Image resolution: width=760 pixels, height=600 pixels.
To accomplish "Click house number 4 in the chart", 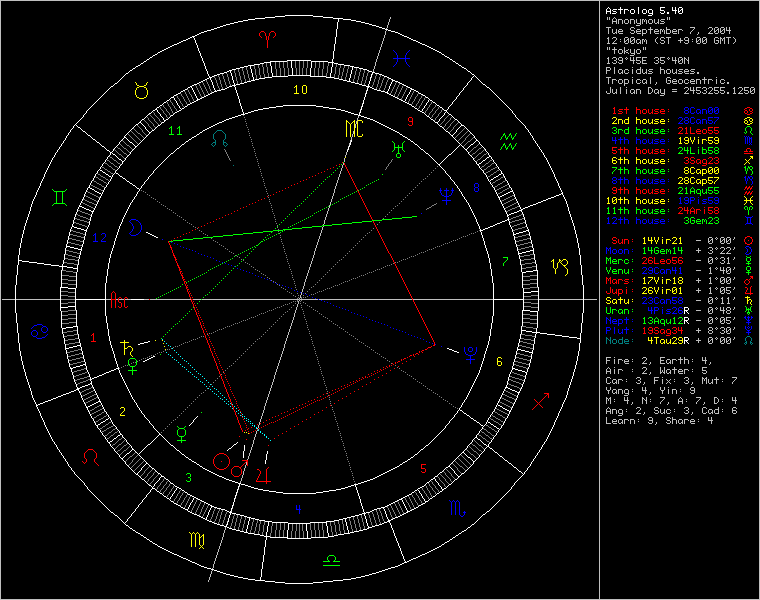I will click(298, 509).
